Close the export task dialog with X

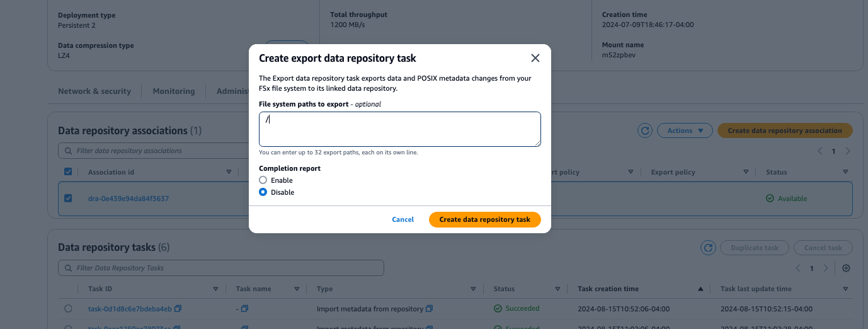(535, 58)
